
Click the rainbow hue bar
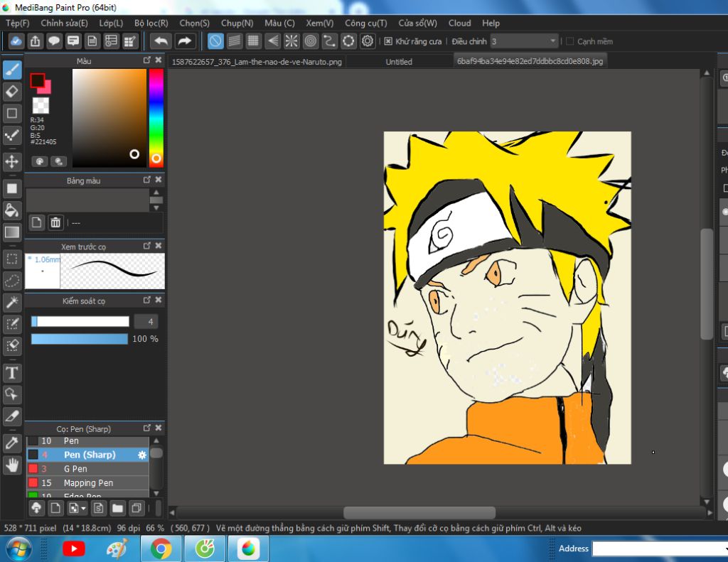pyautogui.click(x=156, y=118)
